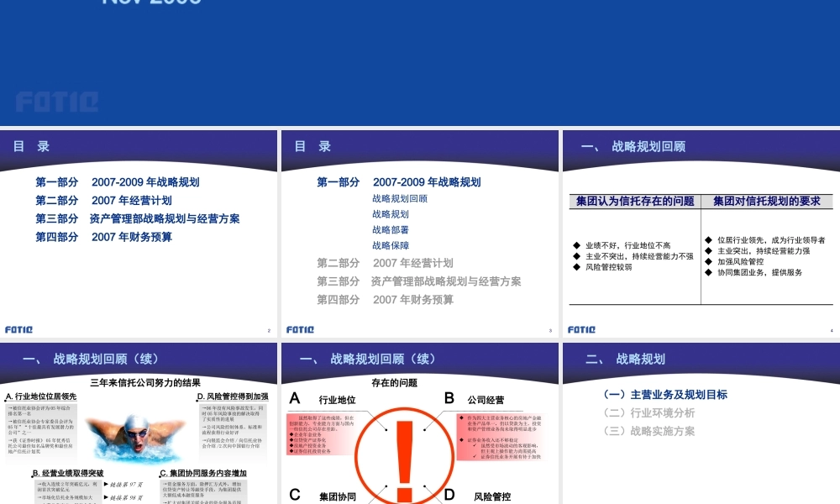Click the 二、战略规划 slide title text
The width and height of the screenshot is (840, 504).
(626, 360)
